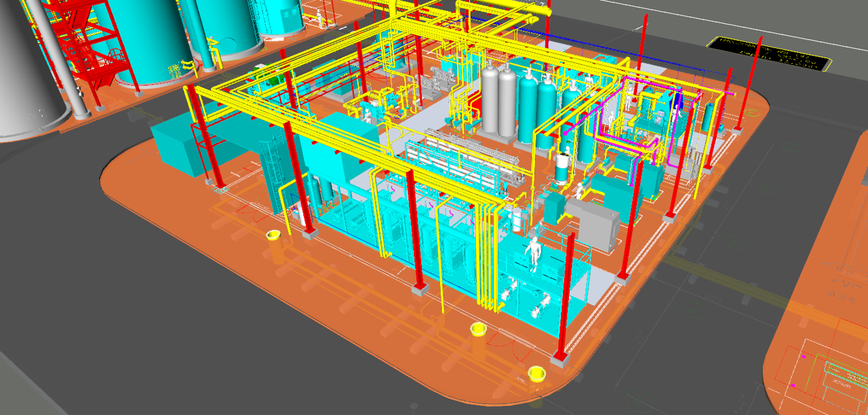This screenshot has height=415, width=868.
Task: Click the yellow pipe bundle descending at the front
Action: 487,258
